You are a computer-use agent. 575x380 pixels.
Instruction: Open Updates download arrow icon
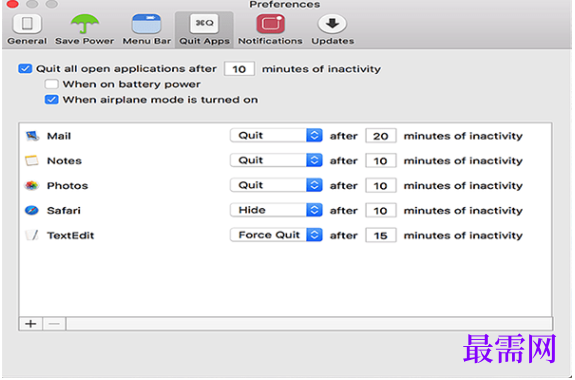[332, 24]
